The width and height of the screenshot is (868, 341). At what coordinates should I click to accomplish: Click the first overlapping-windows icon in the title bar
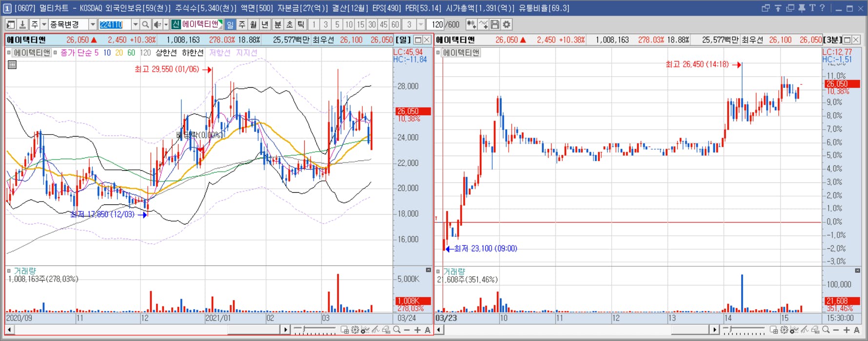click(x=766, y=8)
